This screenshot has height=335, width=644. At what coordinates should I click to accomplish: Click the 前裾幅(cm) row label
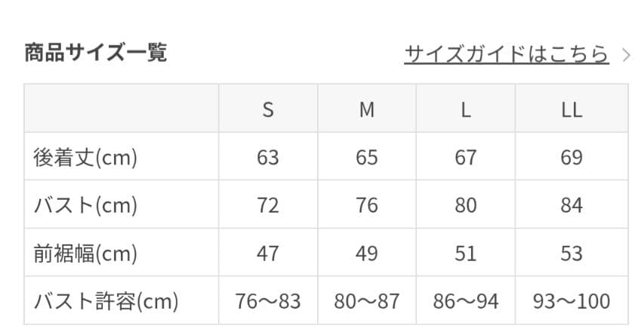tap(85, 253)
